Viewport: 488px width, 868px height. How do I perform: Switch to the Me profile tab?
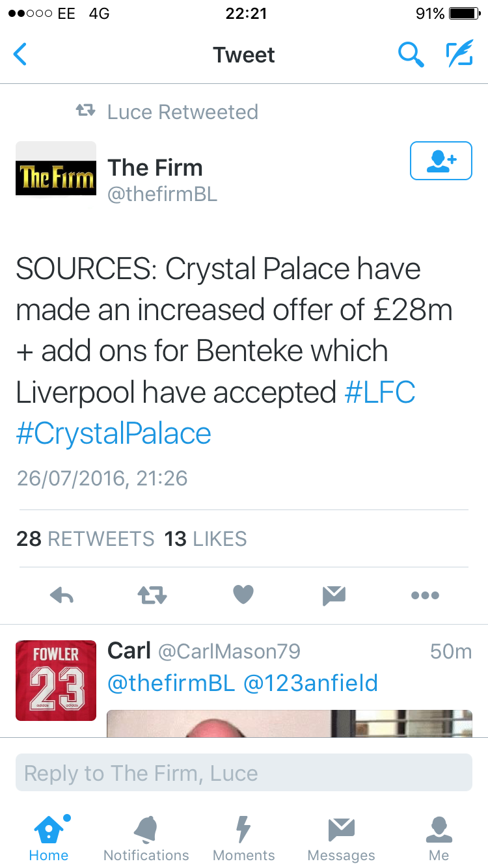[439, 839]
